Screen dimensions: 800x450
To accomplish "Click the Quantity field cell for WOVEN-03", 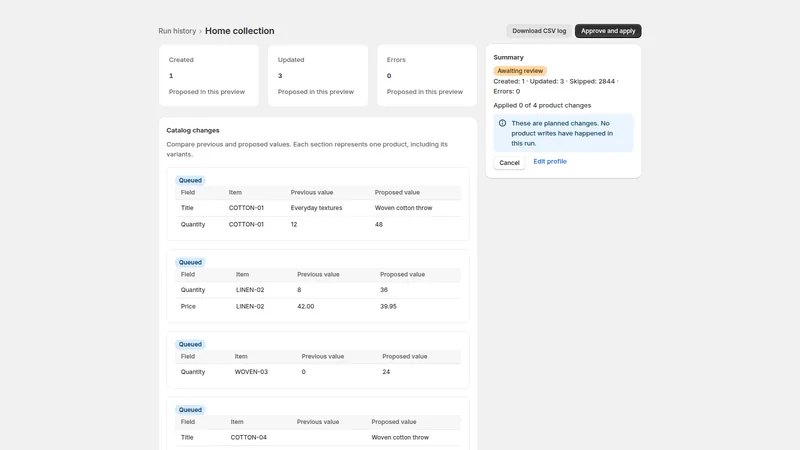I will [x=193, y=372].
